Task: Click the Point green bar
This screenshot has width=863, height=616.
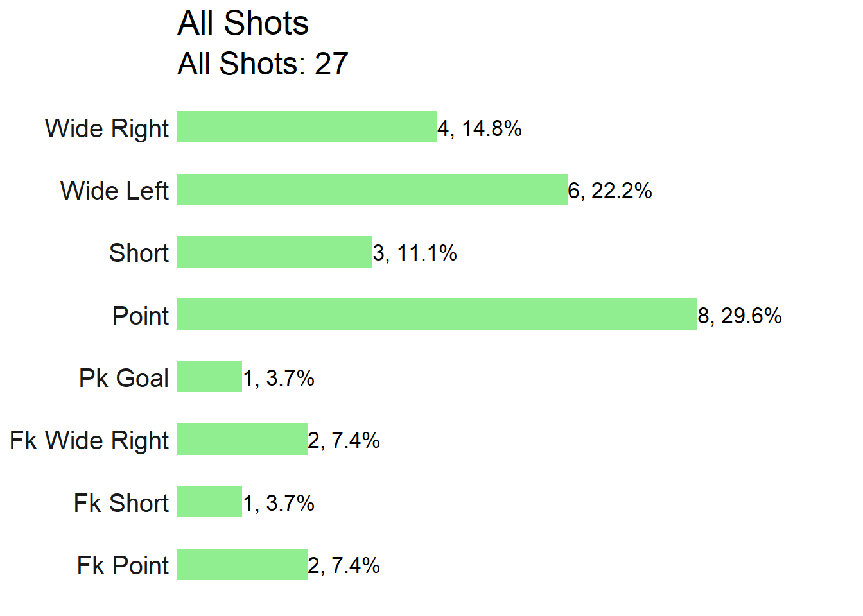Action: pyautogui.click(x=437, y=314)
